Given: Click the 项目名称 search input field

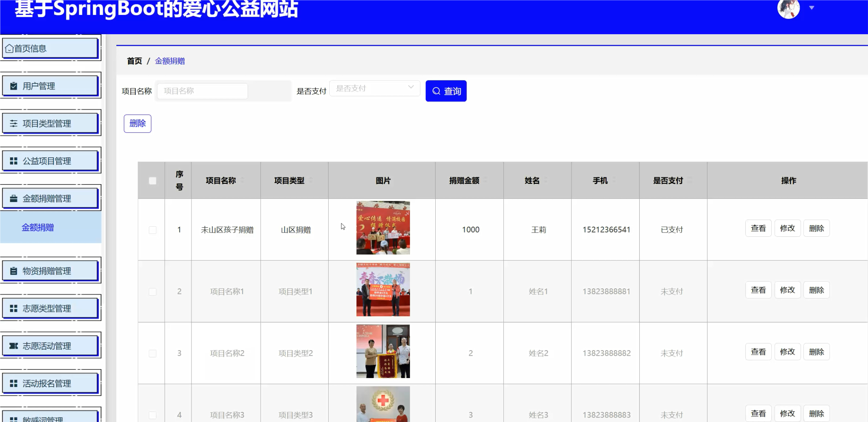Looking at the screenshot, I should (203, 91).
